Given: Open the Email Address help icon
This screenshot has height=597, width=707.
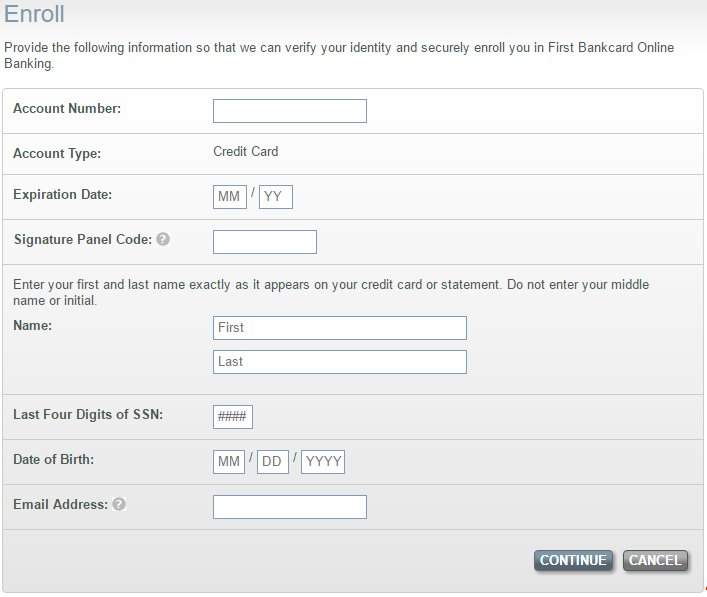Looking at the screenshot, I should 119,504.
